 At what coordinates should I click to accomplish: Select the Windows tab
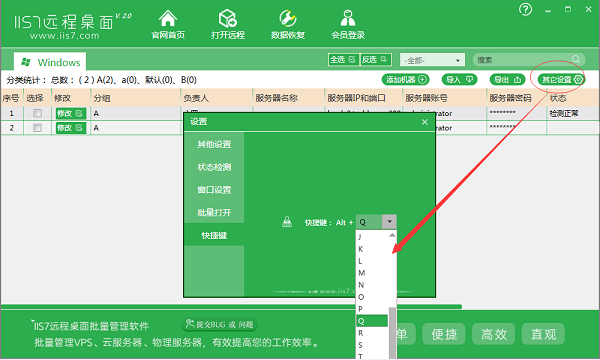click(50, 62)
